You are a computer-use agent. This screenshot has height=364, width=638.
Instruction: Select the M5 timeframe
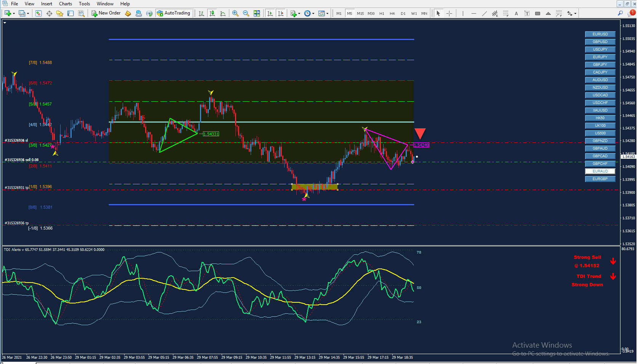[x=350, y=13]
